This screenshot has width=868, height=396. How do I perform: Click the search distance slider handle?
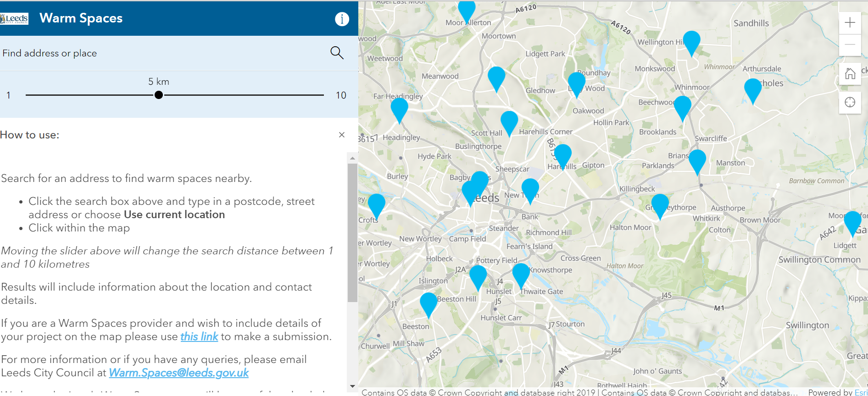click(159, 95)
